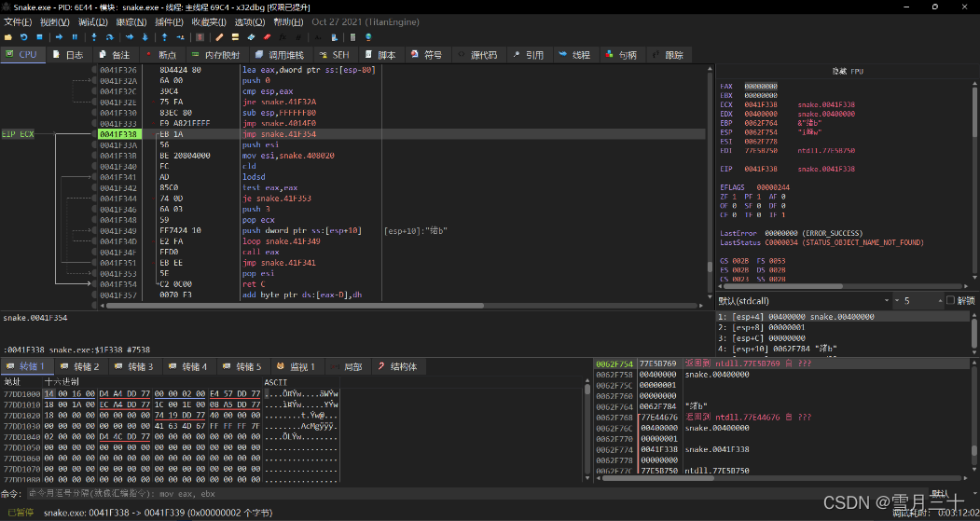Toggle breakpoint bullet at 0041F354

tap(94, 284)
